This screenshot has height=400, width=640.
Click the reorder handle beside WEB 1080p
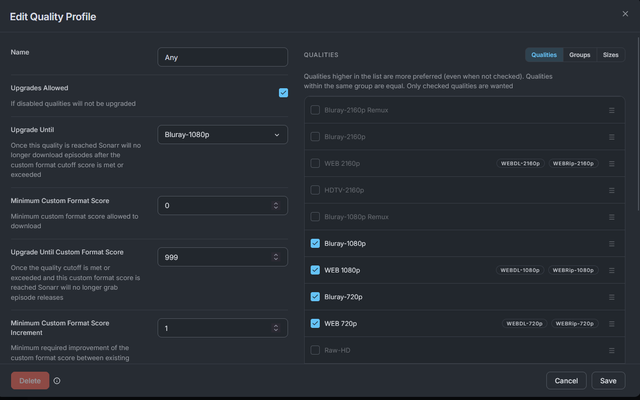click(x=611, y=270)
